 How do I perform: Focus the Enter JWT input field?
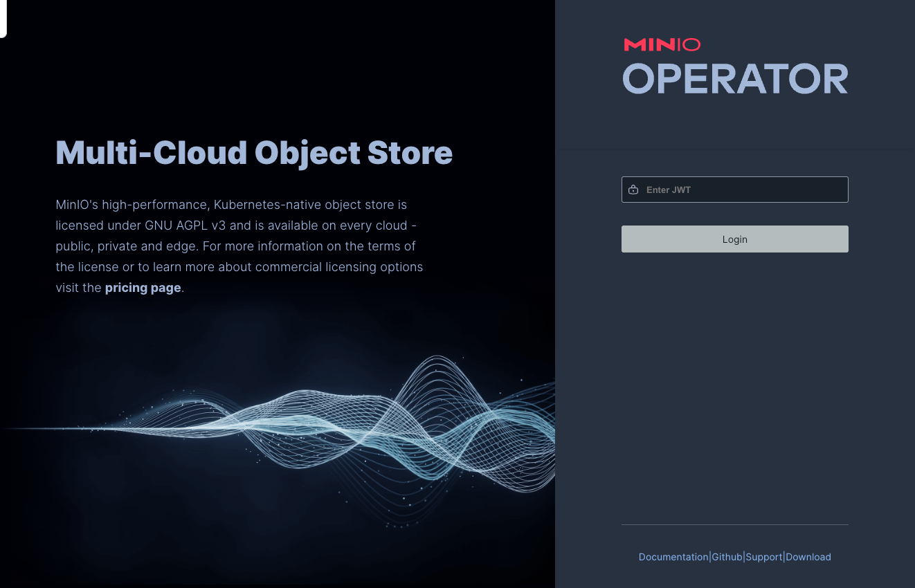click(734, 190)
